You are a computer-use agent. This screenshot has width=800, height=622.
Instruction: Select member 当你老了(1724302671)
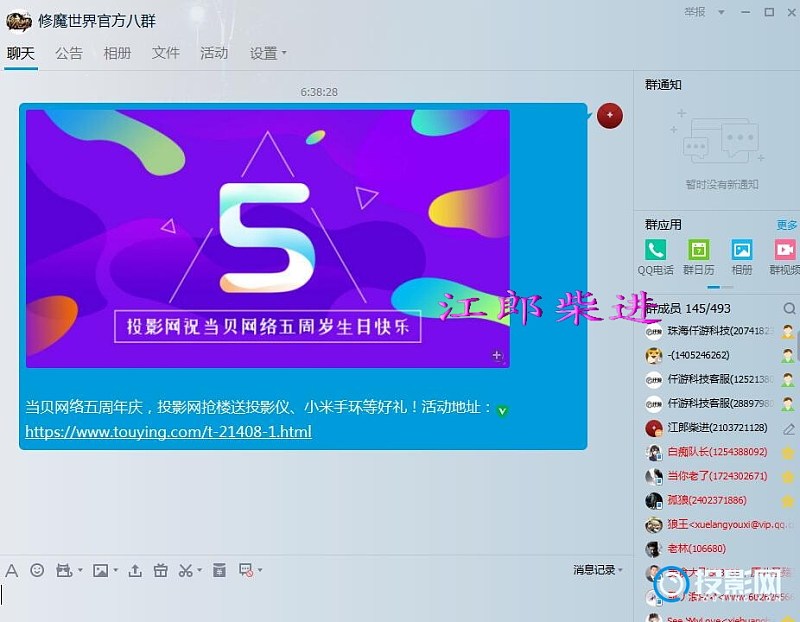tap(719, 477)
